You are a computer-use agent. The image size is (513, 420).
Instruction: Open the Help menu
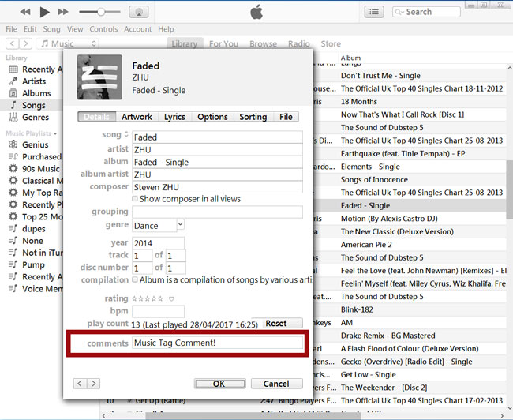coord(166,29)
